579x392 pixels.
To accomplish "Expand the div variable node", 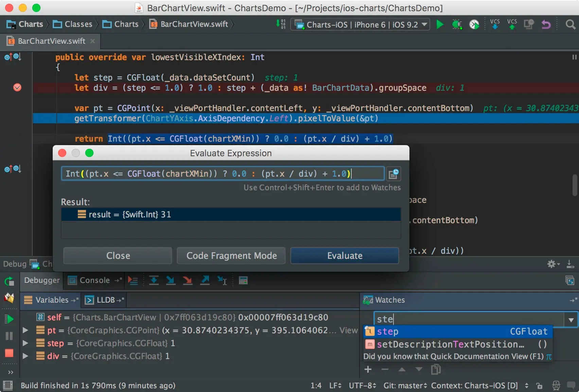I will 25,356.
